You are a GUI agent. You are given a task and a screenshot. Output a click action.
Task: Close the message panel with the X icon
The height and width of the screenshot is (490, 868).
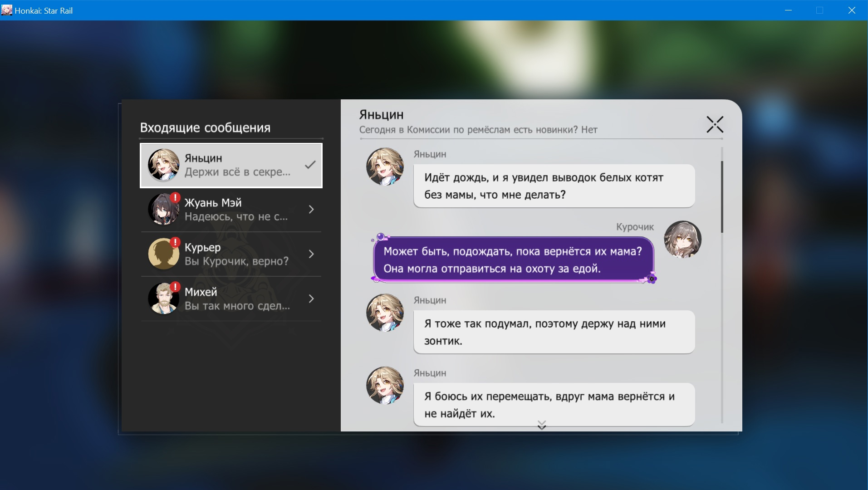click(715, 124)
